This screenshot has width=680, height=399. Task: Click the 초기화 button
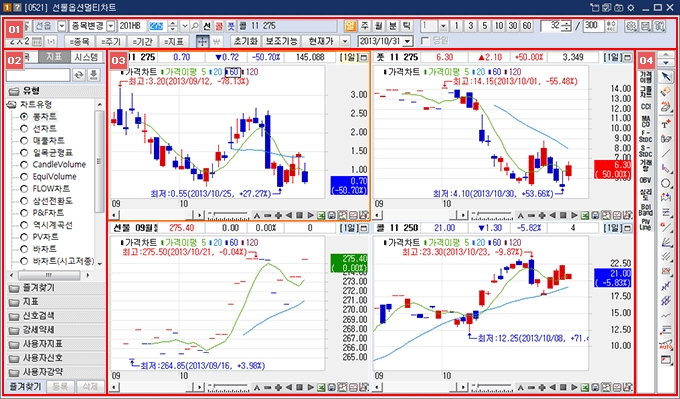246,41
